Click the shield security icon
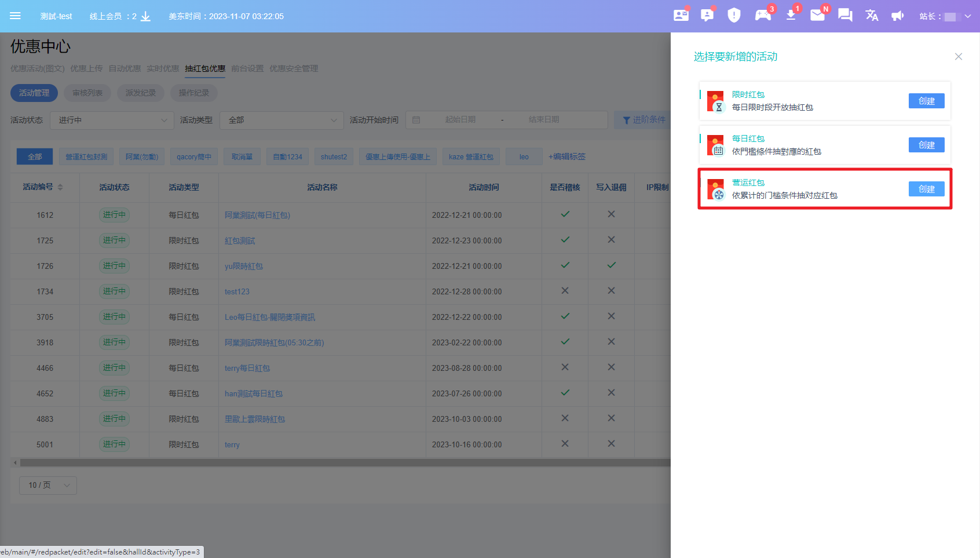Viewport: 980px width, 558px height. pos(734,16)
